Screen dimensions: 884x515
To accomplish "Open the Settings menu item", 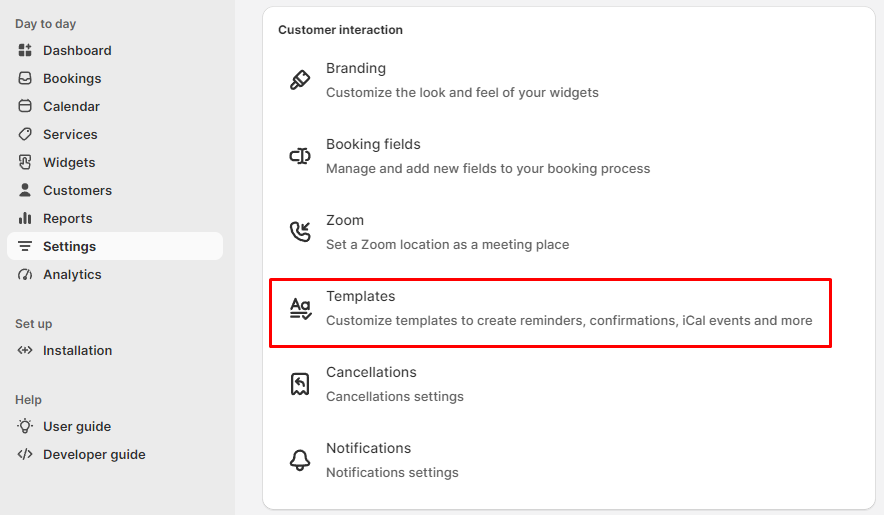I will [x=115, y=247].
